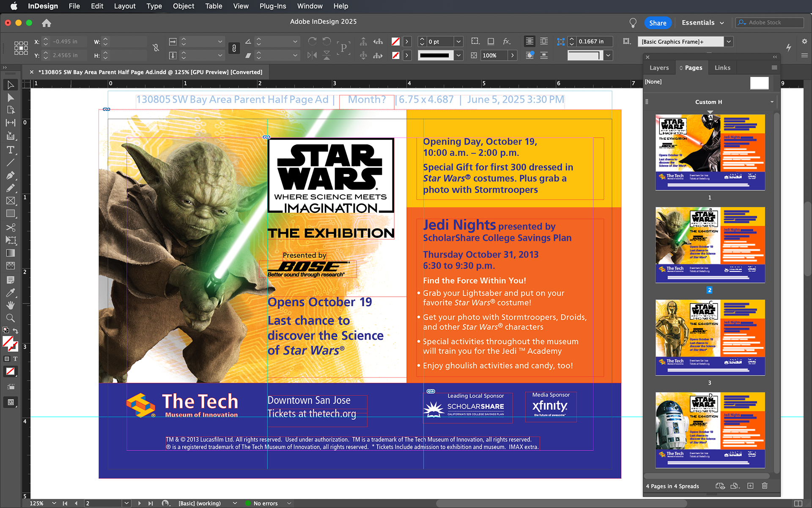
Task: Expand Custom H page size menu
Action: (x=772, y=102)
